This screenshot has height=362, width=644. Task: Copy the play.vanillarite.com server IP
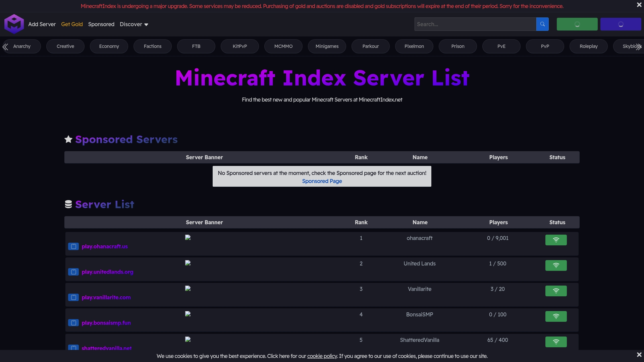click(x=73, y=297)
